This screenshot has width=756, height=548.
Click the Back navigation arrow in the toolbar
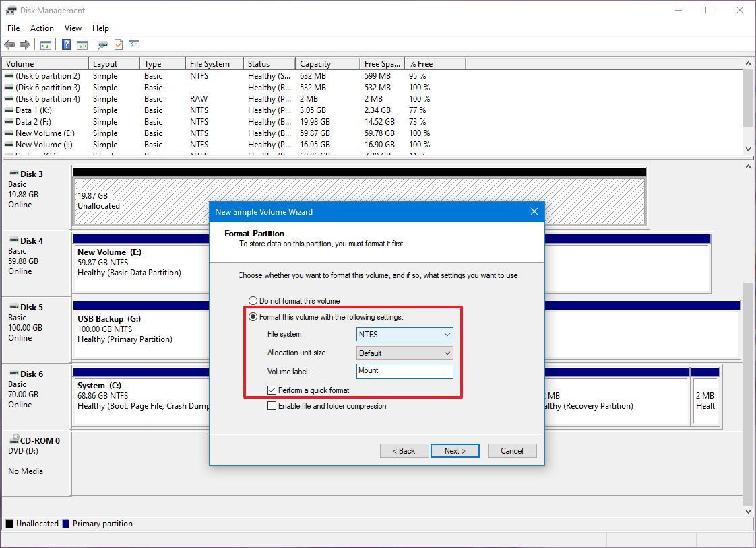9,44
